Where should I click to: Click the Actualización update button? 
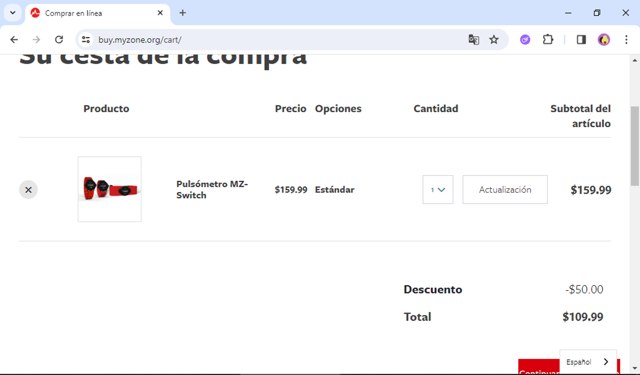pos(505,189)
